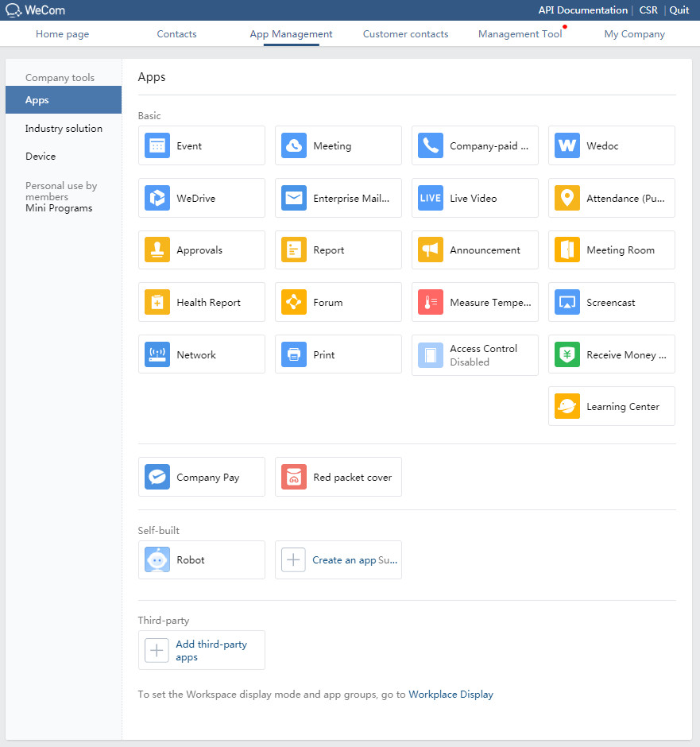Viewport: 700px width, 747px height.
Task: Select Apps in the sidebar
Action: (64, 100)
